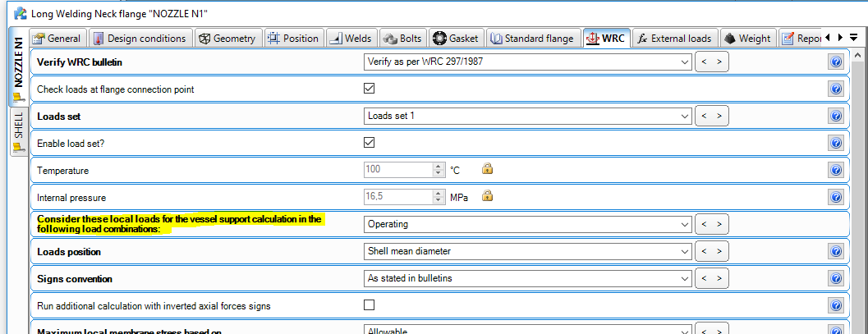868x334 pixels.
Task: Decrease Internal pressure with down stepper
Action: pos(439,201)
